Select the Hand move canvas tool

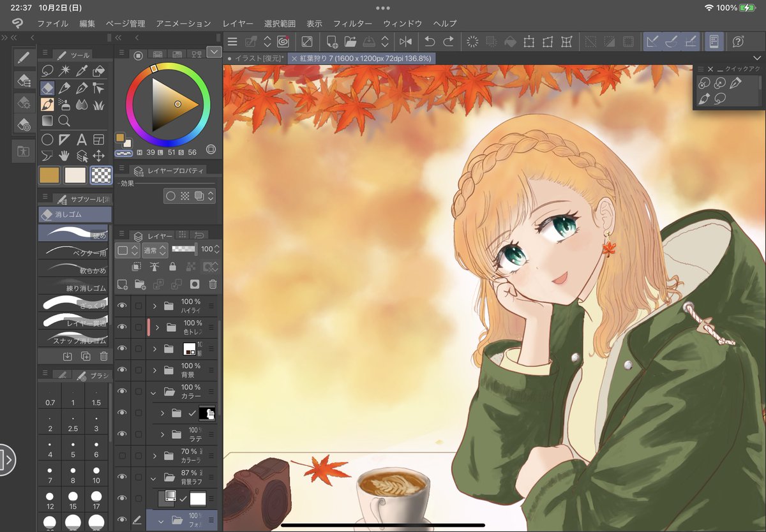click(64, 156)
